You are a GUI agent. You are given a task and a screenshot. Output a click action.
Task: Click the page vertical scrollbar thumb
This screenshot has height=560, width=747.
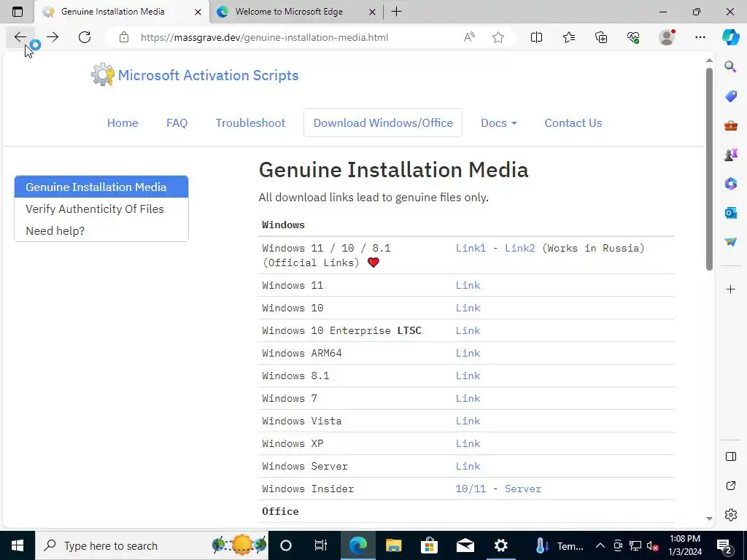click(709, 169)
